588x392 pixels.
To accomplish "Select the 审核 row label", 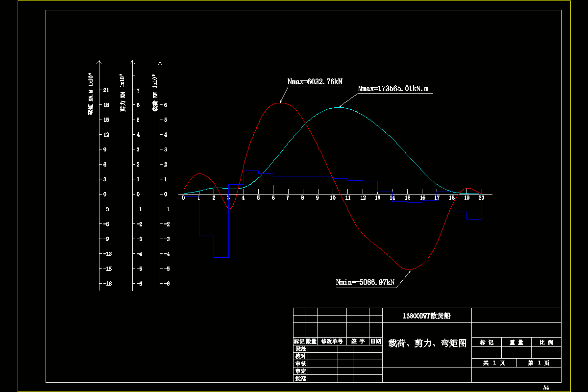I will 301,364.
